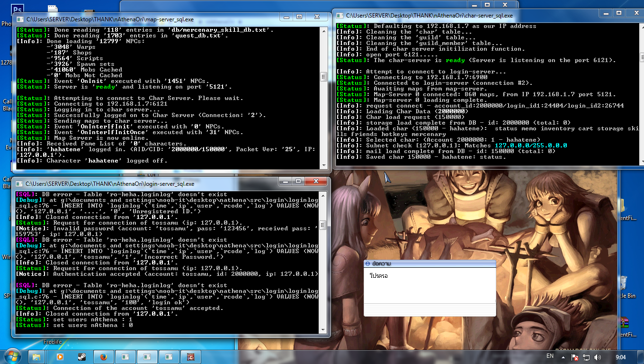The height and width of the screenshot is (364, 644).
Task: Show hidden system tray icons
Action: click(563, 357)
